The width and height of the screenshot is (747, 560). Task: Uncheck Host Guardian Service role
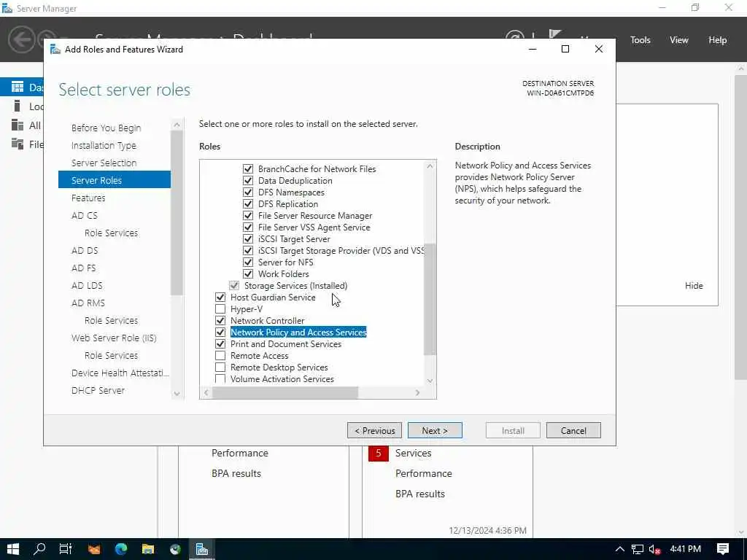coord(220,297)
